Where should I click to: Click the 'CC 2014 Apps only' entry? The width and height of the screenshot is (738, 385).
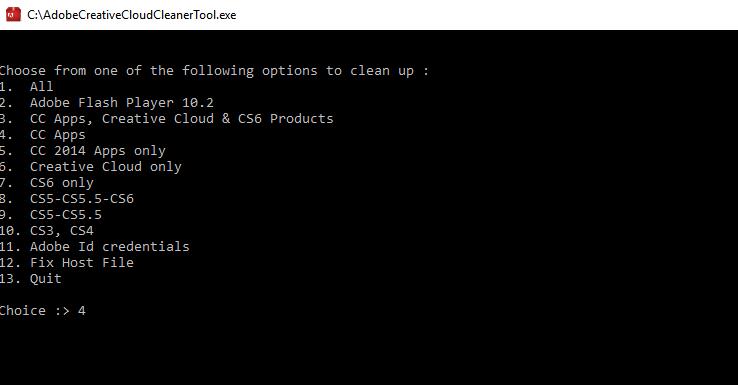98,151
